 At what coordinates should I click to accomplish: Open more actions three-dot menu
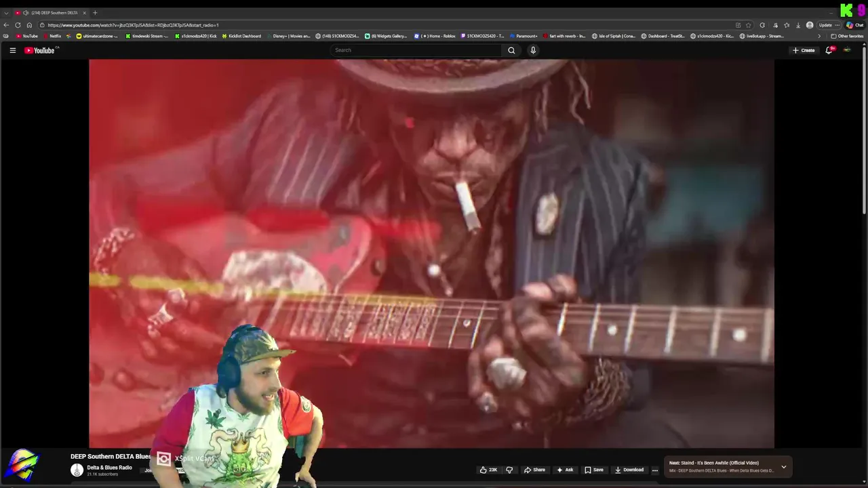655,470
